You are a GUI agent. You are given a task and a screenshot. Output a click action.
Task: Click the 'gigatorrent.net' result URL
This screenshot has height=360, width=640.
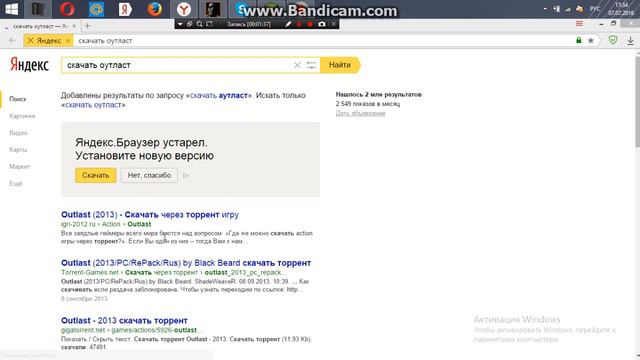tap(83, 330)
